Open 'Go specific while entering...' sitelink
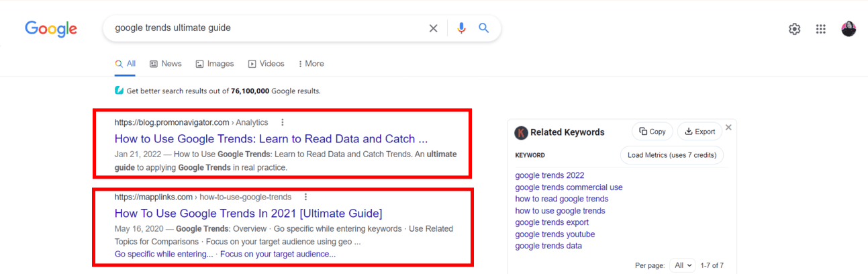 tap(164, 255)
